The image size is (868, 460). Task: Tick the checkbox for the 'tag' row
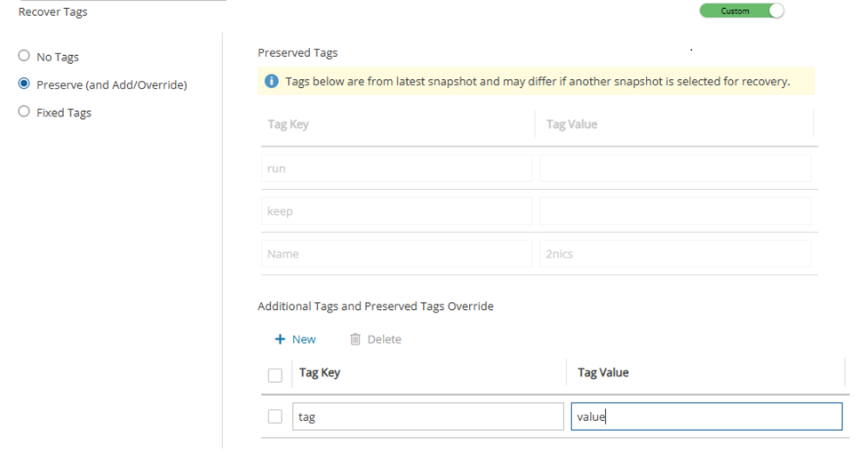pyautogui.click(x=275, y=416)
